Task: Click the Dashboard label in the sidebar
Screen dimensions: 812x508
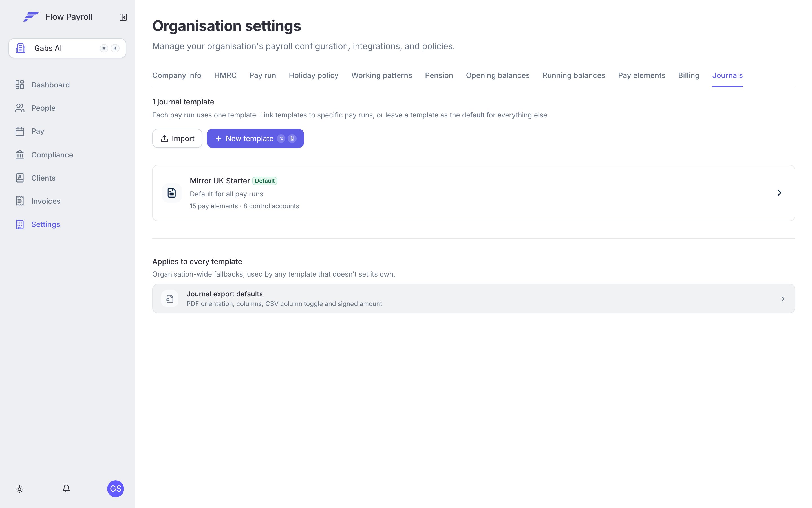Action: coord(50,85)
